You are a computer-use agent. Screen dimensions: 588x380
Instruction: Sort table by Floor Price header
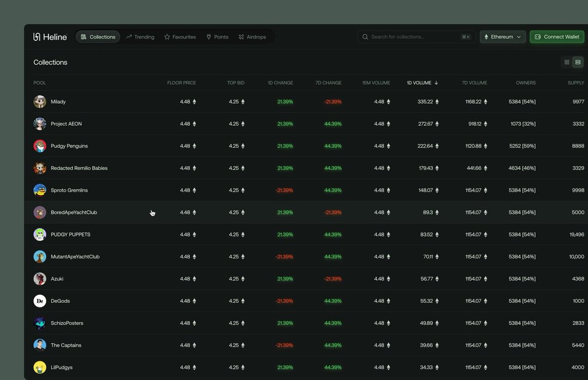tap(182, 83)
